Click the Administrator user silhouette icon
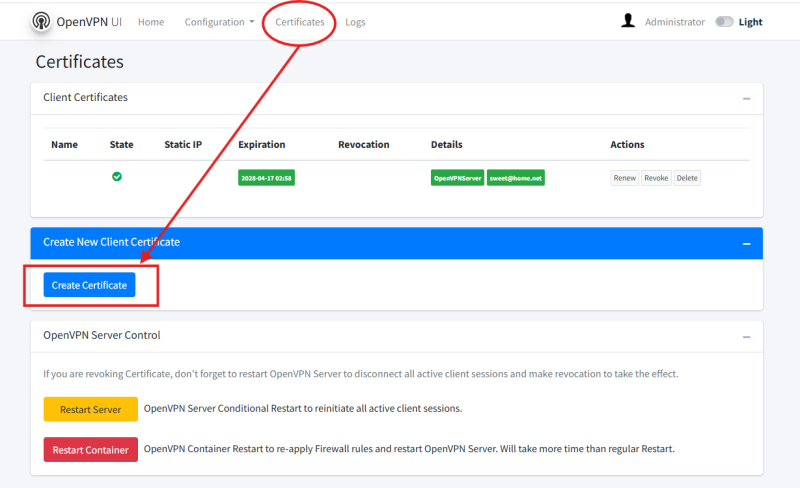Screen dimensions: 800x488 pyautogui.click(x=628, y=21)
